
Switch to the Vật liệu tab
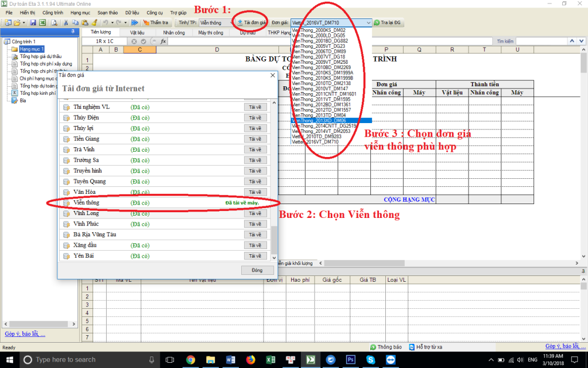click(137, 33)
